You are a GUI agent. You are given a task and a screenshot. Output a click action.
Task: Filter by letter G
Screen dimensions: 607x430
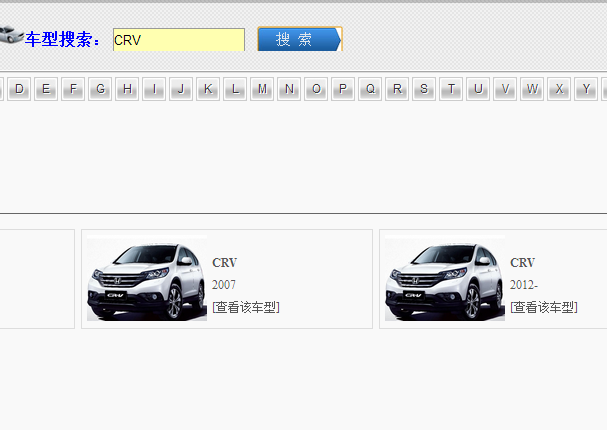[100, 89]
